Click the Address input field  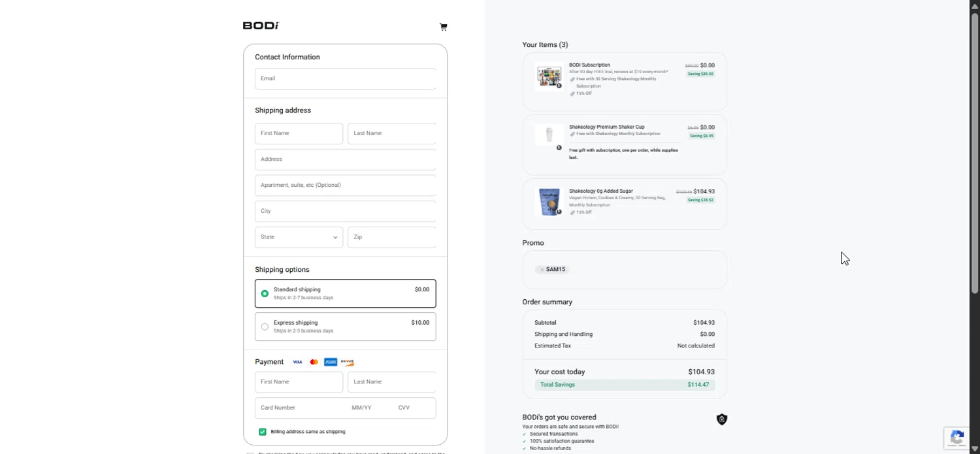pyautogui.click(x=346, y=159)
